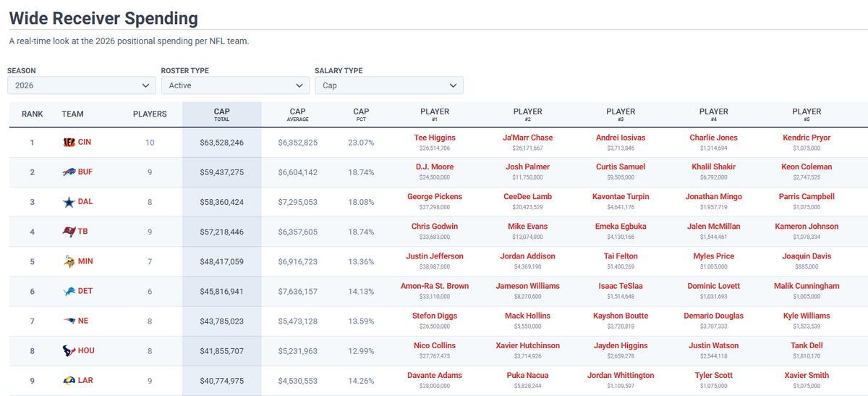The image size is (868, 396).
Task: Open CeeDee Lamb player page
Action: pos(528,196)
